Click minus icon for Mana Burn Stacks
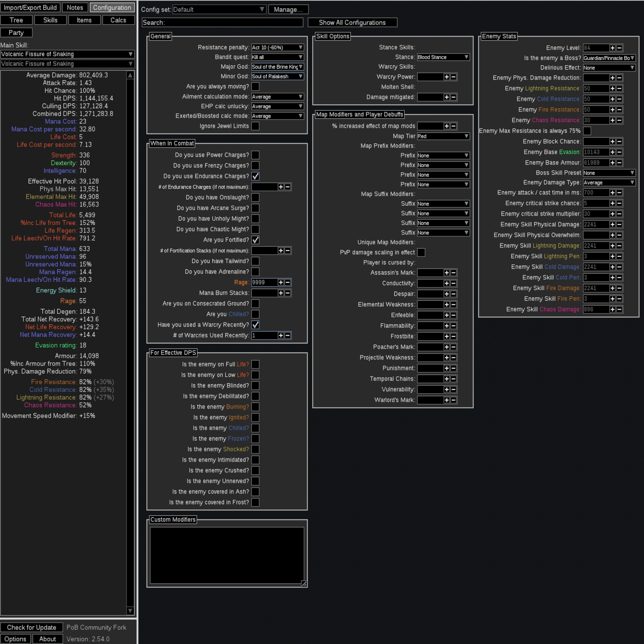 [x=287, y=293]
